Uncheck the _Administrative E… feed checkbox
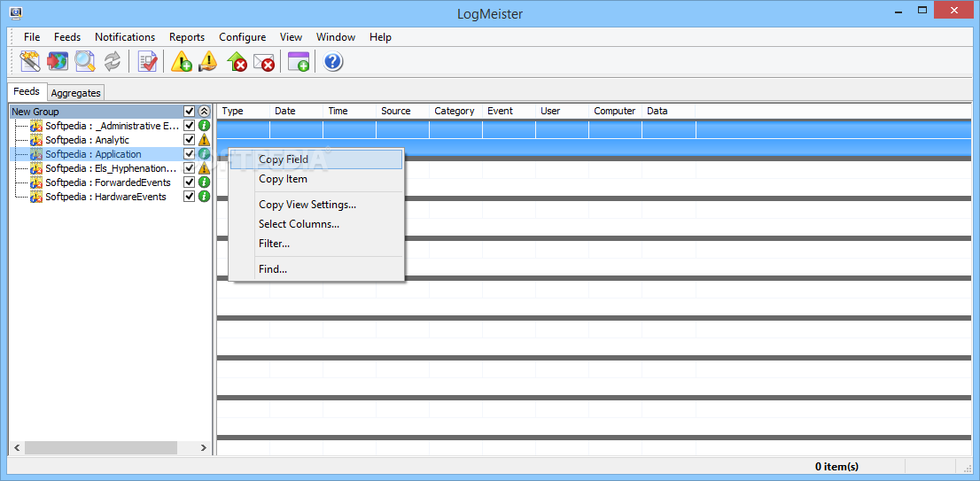 click(190, 126)
